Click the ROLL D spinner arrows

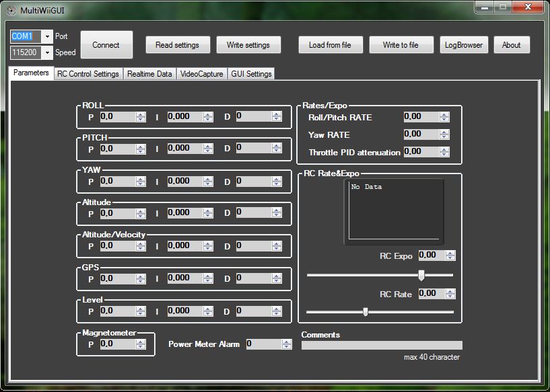coord(277,116)
